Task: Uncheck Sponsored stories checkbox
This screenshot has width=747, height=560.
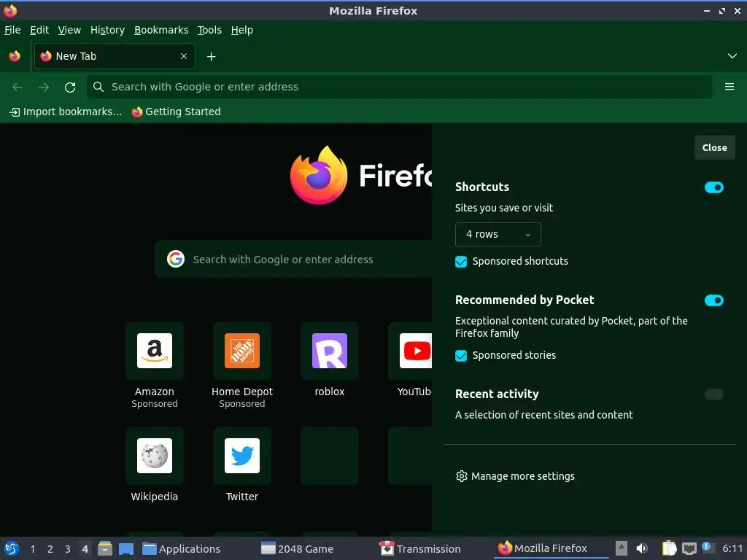Action: [461, 356]
